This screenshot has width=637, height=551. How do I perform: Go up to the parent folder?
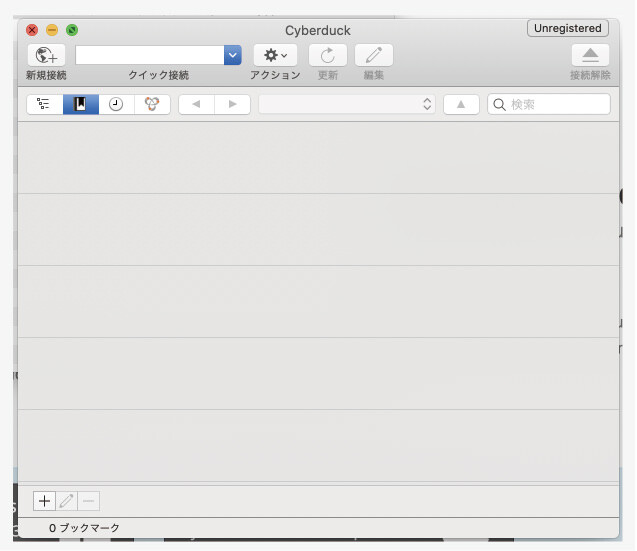coord(461,104)
